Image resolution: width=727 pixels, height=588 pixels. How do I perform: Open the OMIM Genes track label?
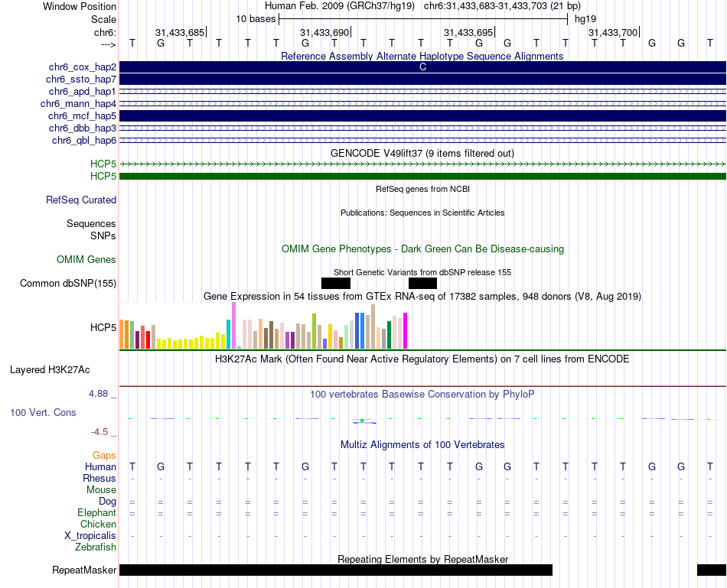coord(86,259)
